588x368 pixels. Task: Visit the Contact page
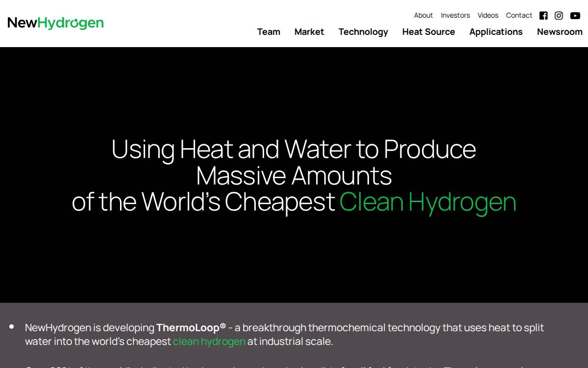519,15
